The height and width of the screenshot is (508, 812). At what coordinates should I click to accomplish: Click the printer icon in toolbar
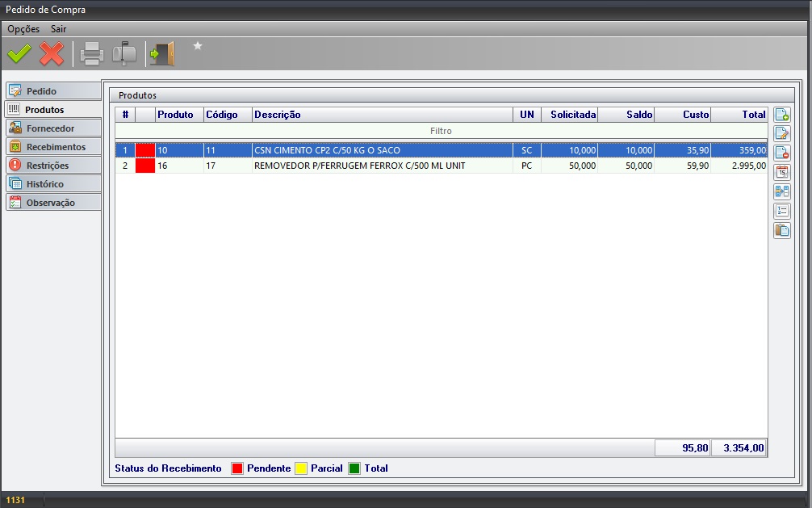tap(92, 54)
